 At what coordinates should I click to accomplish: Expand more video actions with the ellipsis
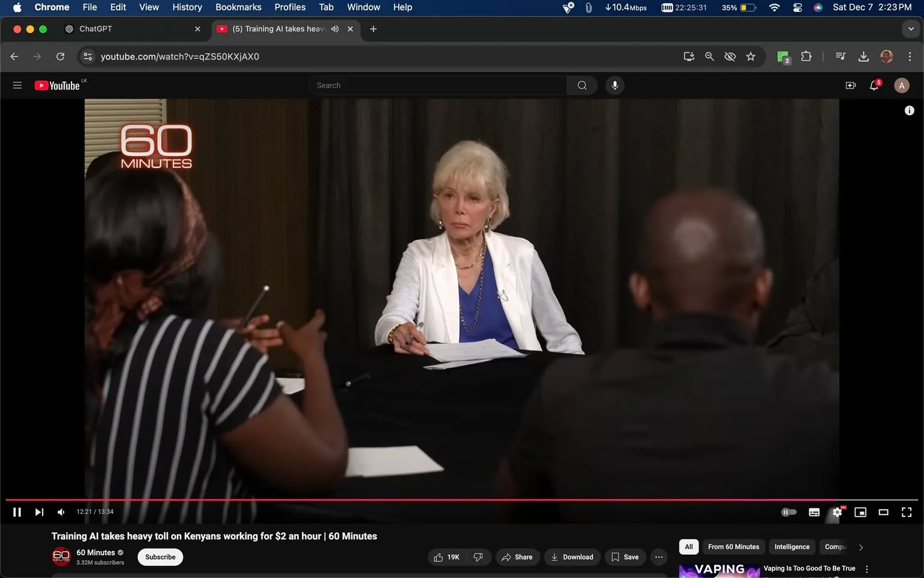click(x=659, y=557)
